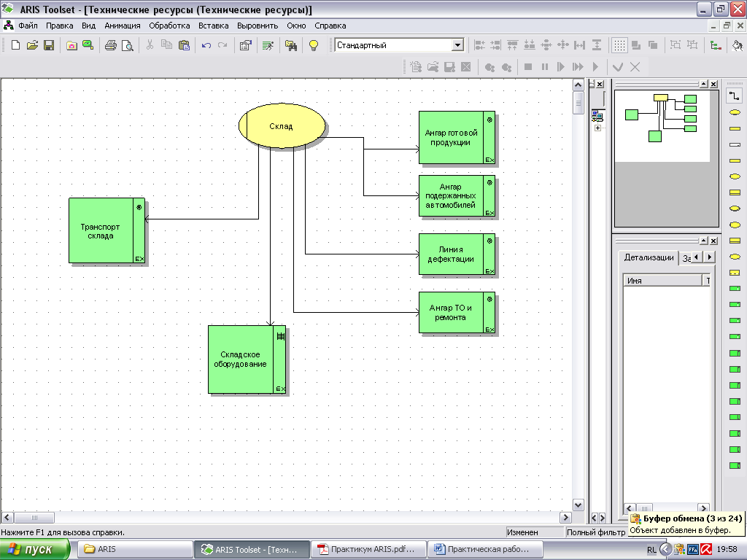Open the Вид menu
The width and height of the screenshot is (747, 560).
point(88,26)
